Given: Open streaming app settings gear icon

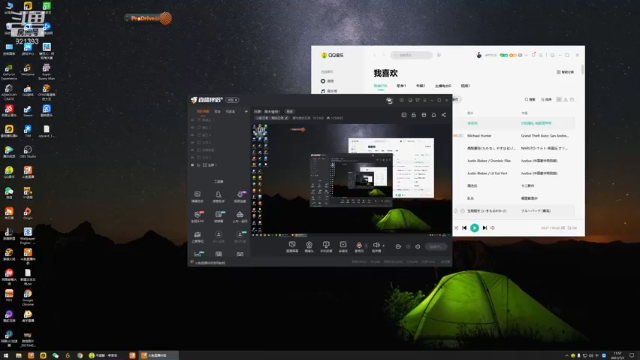Looking at the screenshot, I should (418, 247).
